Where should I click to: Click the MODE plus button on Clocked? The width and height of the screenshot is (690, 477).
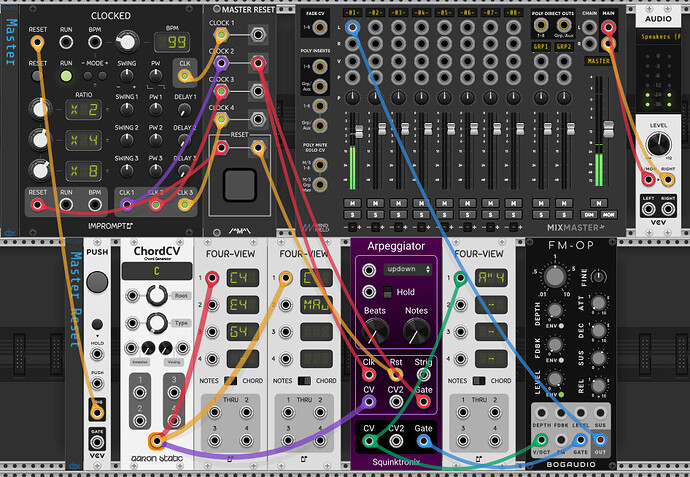click(103, 76)
